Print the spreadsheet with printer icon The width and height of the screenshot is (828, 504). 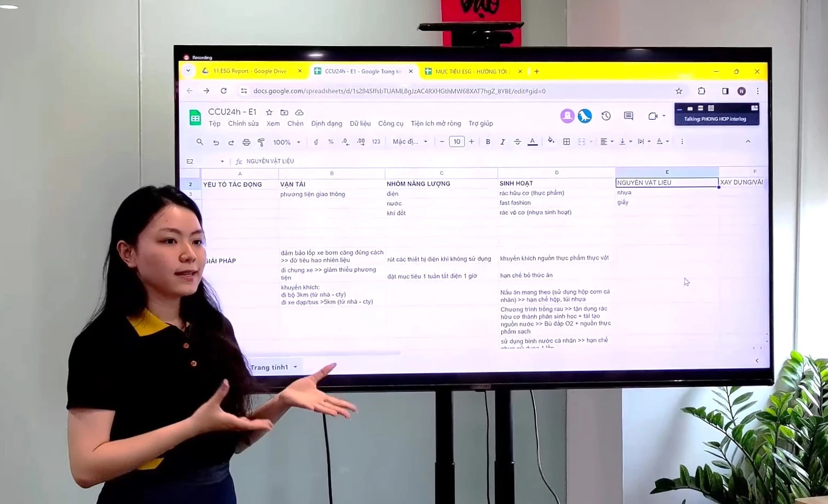pos(246,142)
